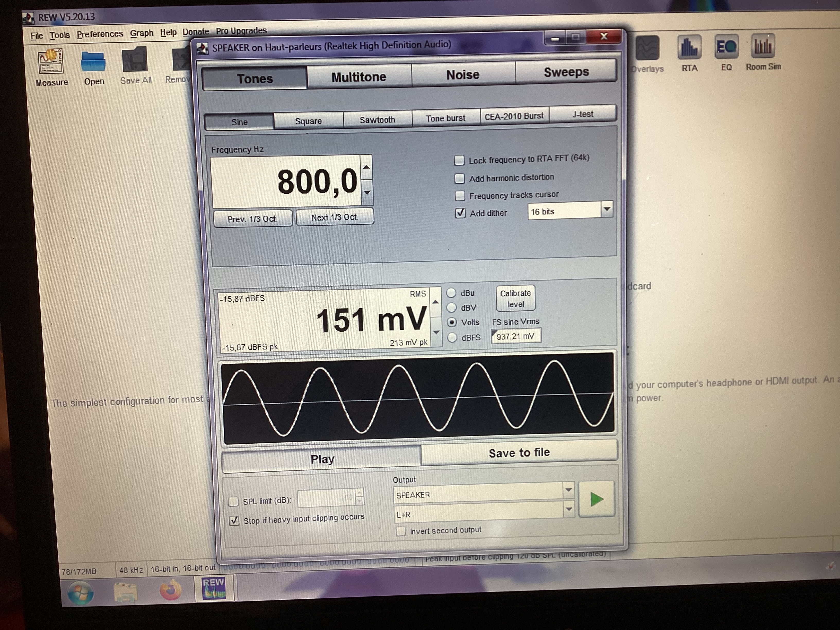
Task: Enable Frequency tracks cursor checkbox
Action: coord(460,196)
